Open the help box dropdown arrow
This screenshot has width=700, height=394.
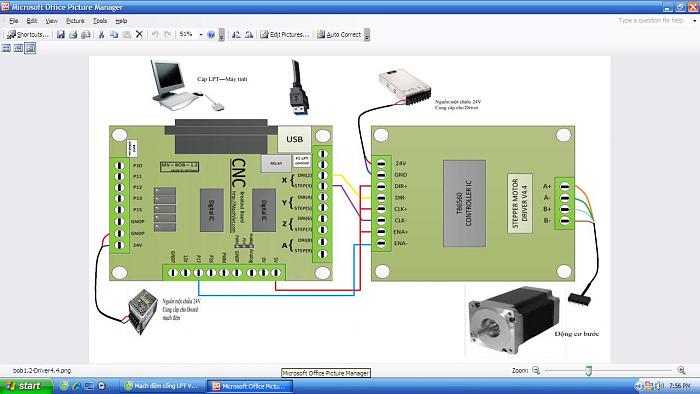694,21
